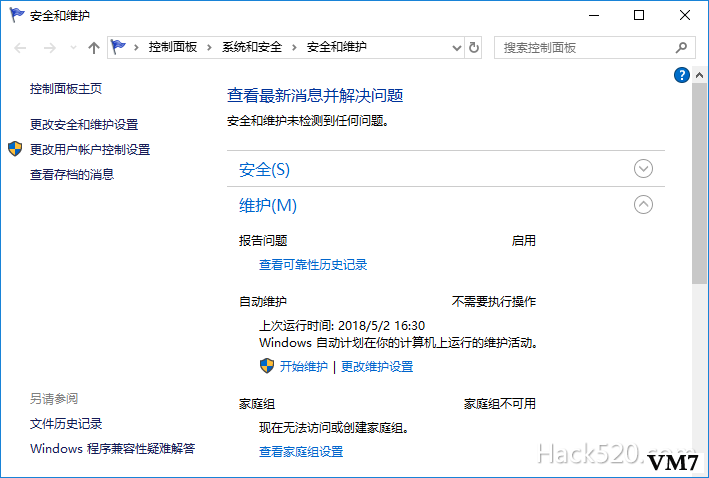
Task: Open 查看可靠性历史记录 link
Action: (x=313, y=265)
